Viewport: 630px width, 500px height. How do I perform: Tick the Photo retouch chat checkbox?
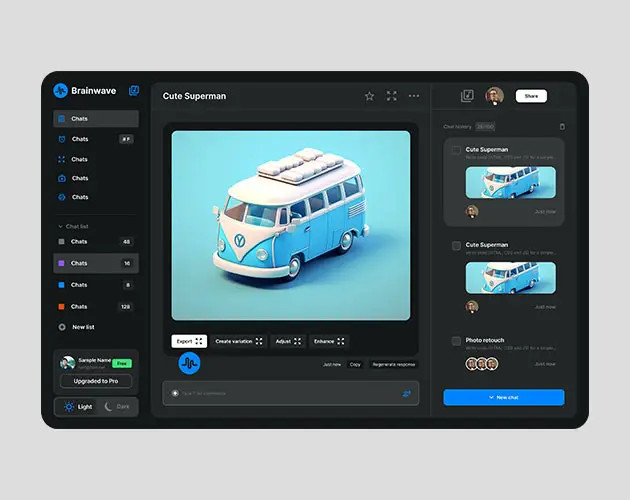click(456, 341)
